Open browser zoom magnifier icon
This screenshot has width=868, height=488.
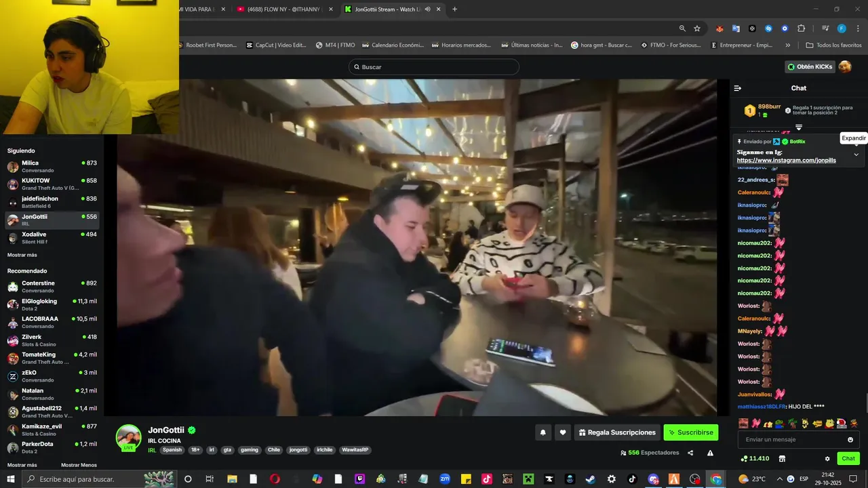(682, 28)
